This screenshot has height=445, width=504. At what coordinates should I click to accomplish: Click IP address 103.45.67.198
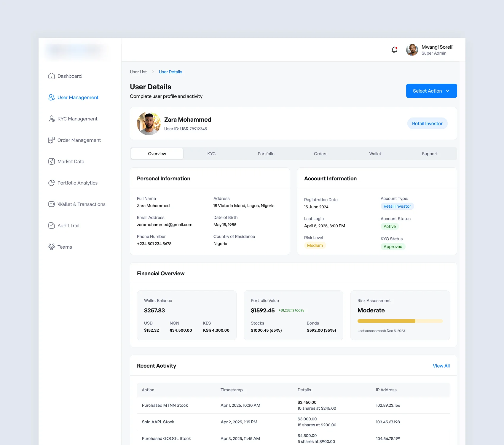(x=388, y=422)
